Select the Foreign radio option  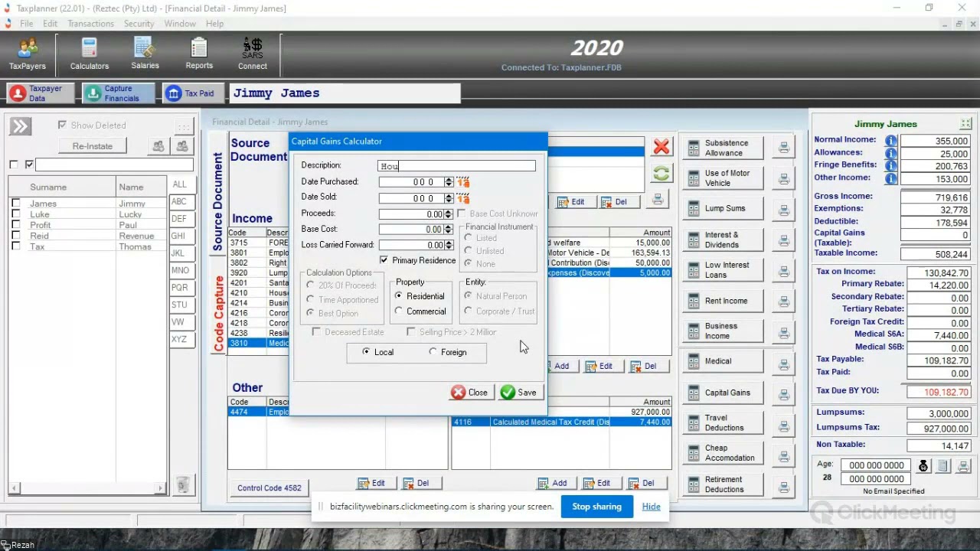pos(433,352)
